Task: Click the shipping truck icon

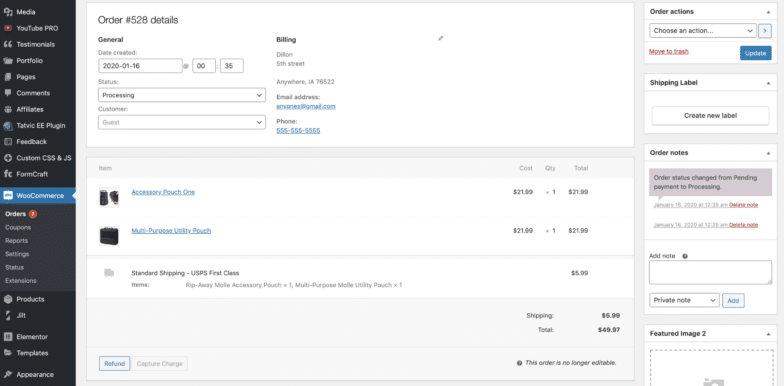Action: 109,272
